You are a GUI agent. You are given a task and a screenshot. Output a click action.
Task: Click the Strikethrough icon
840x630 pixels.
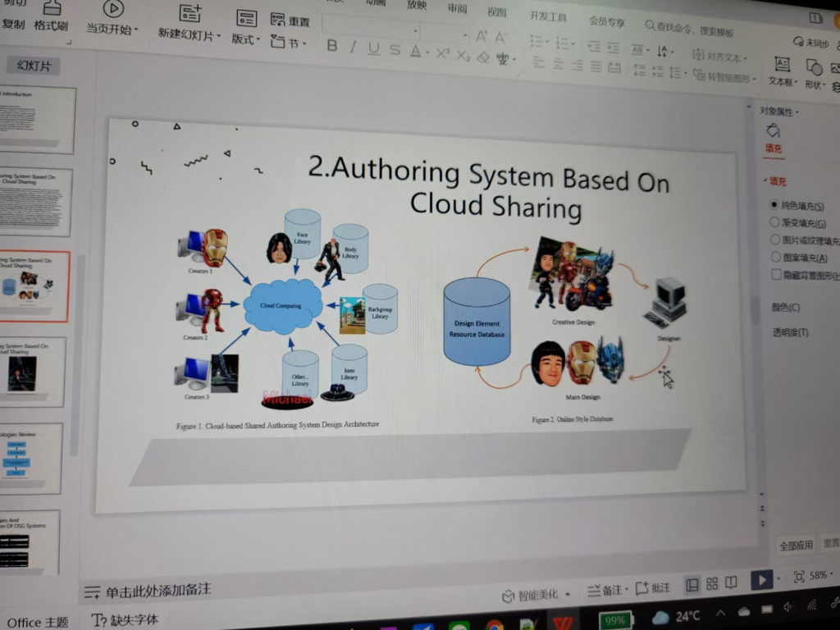click(x=395, y=50)
